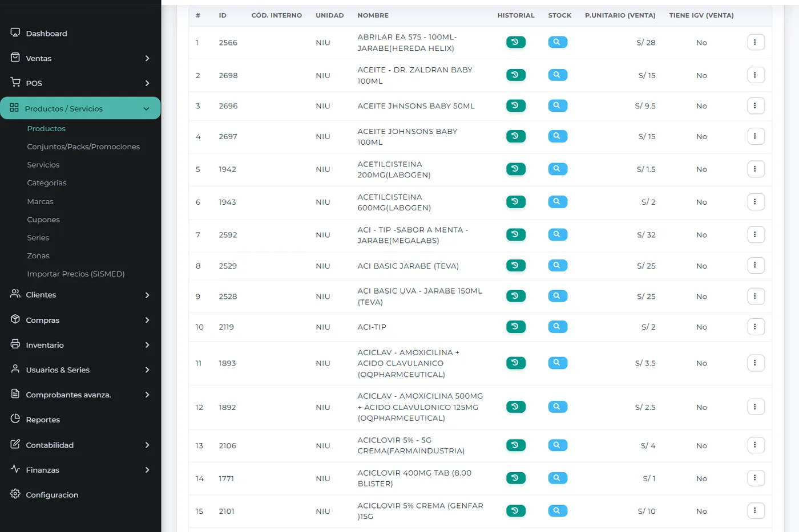The image size is (799, 532).
Task: Open Conjuntos/Packs/Promociones submenu item
Action: click(x=83, y=147)
